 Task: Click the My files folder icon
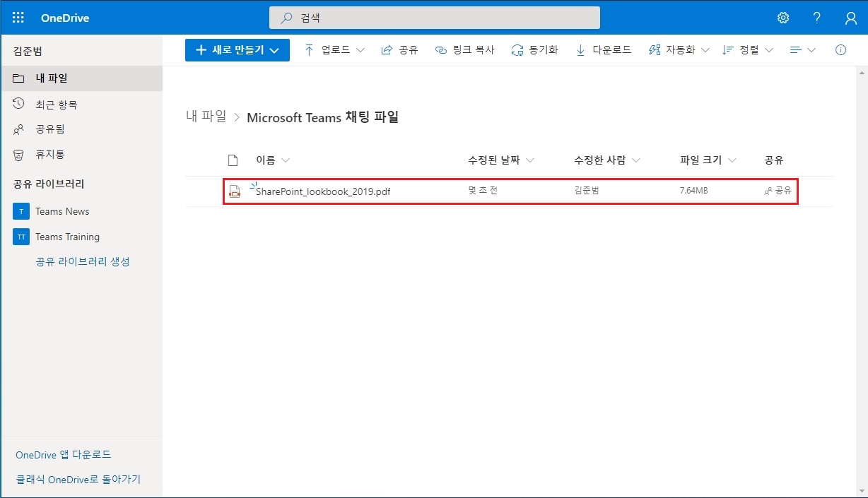19,78
